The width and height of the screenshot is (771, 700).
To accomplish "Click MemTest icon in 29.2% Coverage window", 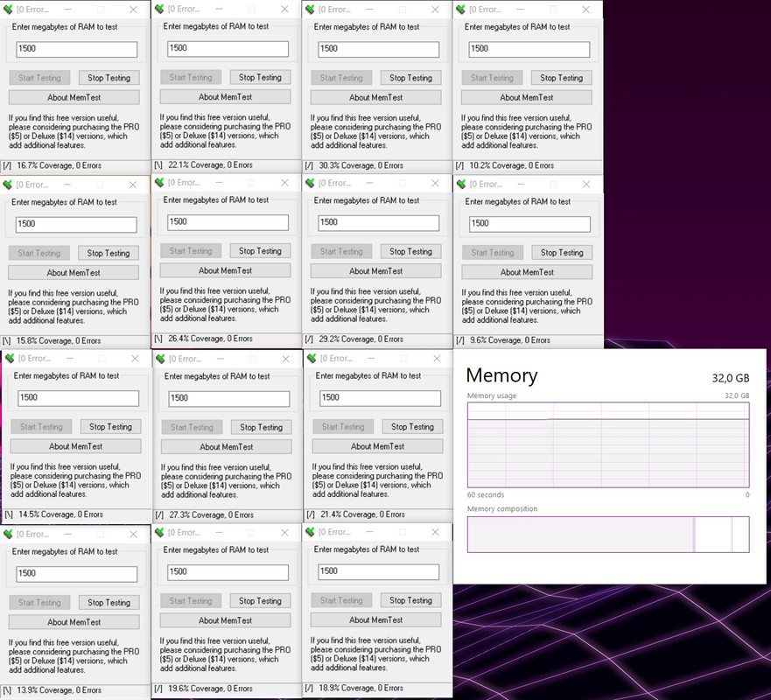I will pos(310,183).
